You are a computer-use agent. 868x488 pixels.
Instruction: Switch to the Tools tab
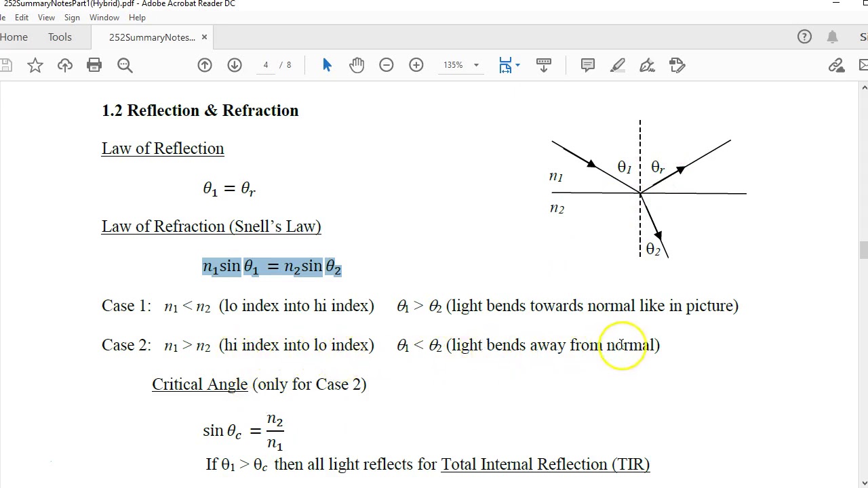coord(60,37)
